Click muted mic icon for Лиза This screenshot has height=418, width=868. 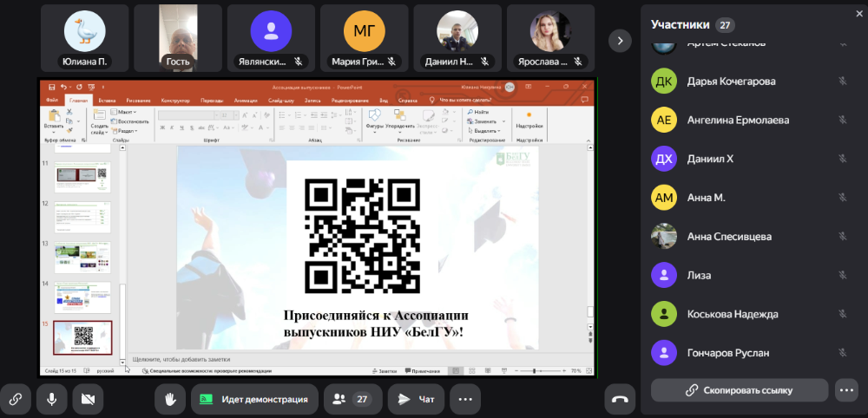[x=843, y=275]
